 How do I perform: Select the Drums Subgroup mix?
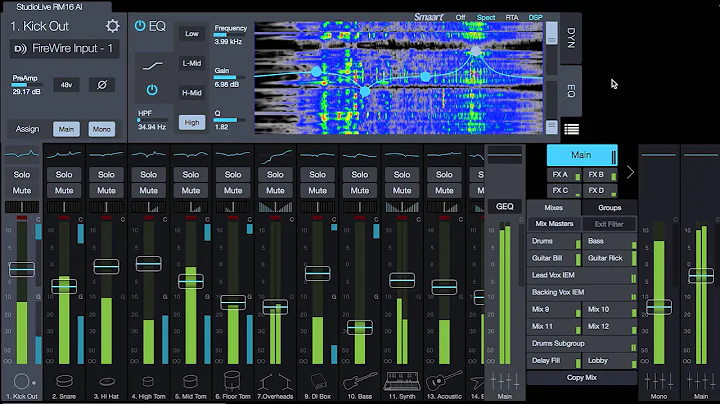click(582, 343)
